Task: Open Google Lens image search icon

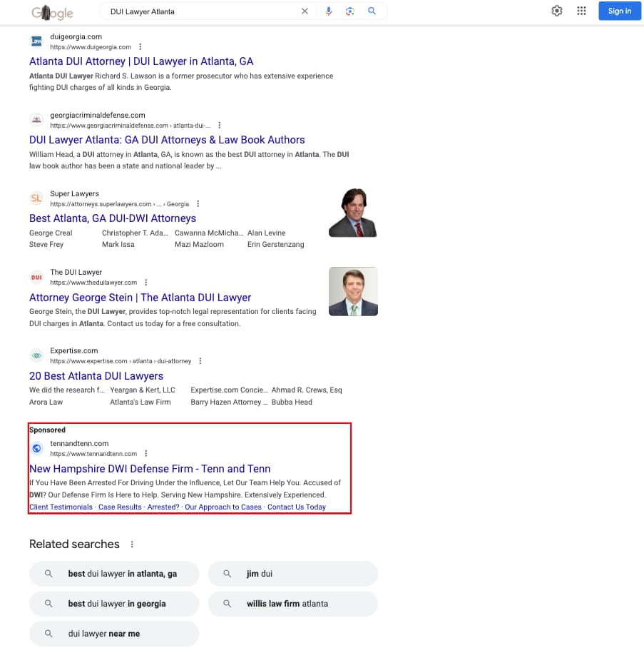Action: point(350,11)
